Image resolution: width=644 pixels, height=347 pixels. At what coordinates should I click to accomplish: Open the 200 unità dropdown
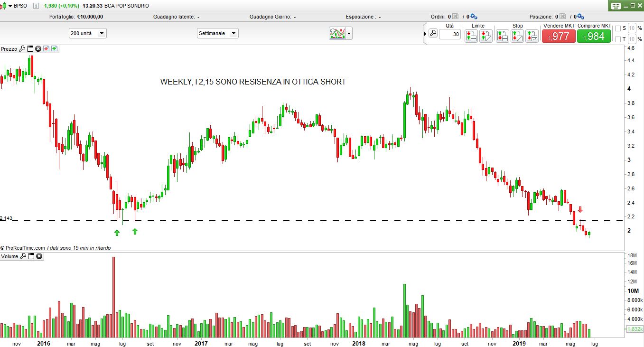pyautogui.click(x=88, y=33)
